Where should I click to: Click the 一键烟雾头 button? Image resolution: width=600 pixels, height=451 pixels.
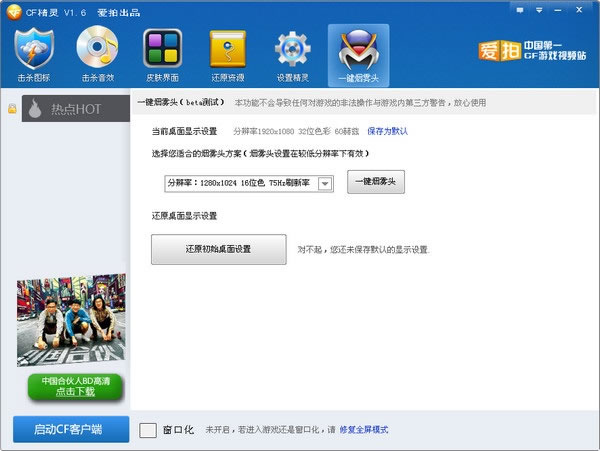coord(376,182)
